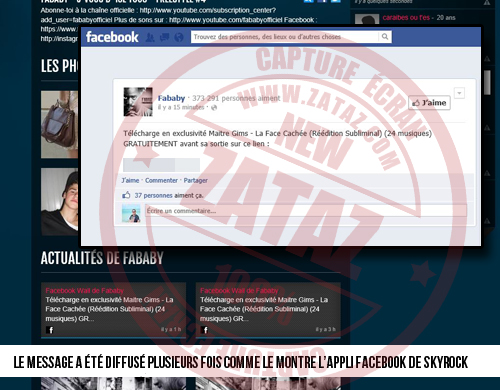Viewport: 500px width, 390px height.
Task: Click the Commenter link below the post
Action: click(x=161, y=180)
